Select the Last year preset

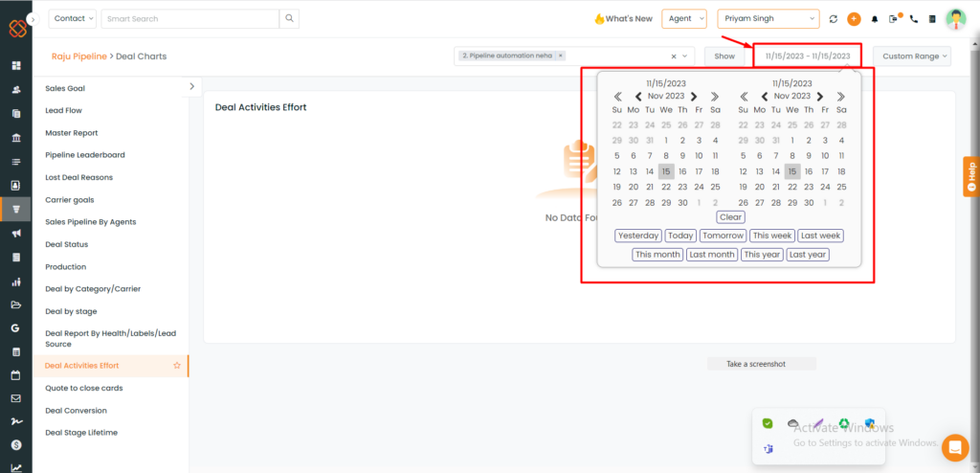(808, 255)
